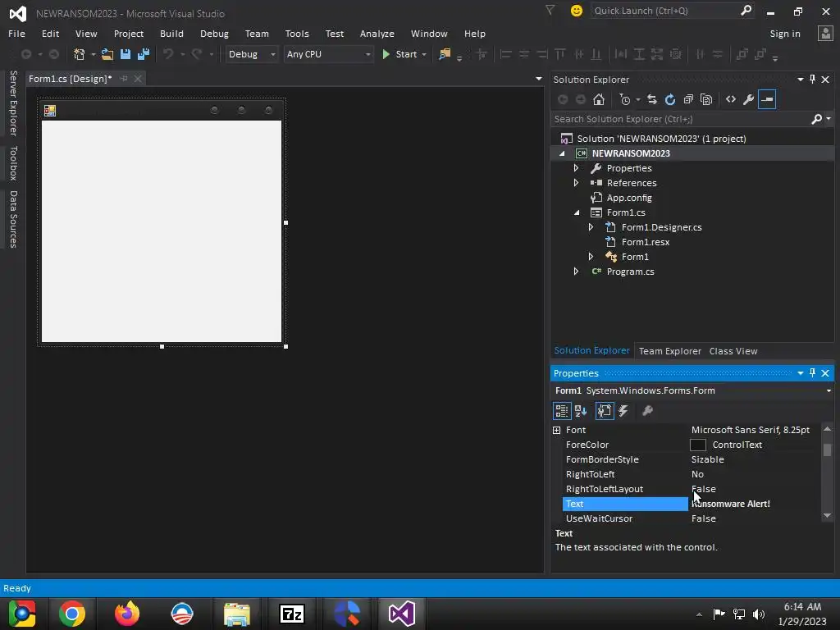This screenshot has width=840, height=630.
Task: Toggle Preview Selected Items in Solution Explorer
Action: [767, 99]
